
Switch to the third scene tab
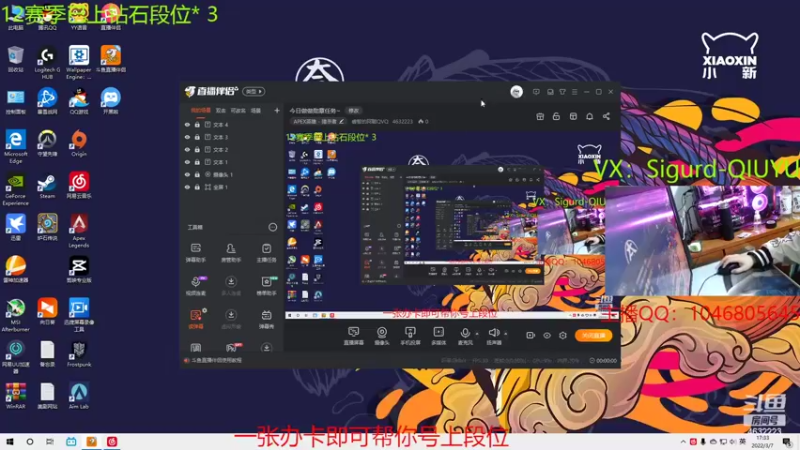tap(238, 110)
